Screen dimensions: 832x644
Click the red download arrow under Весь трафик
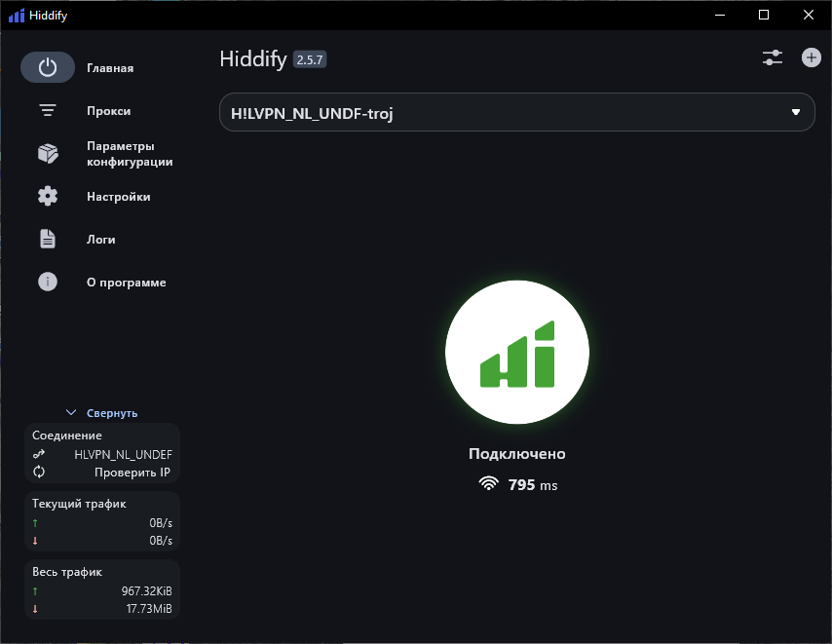click(35, 609)
